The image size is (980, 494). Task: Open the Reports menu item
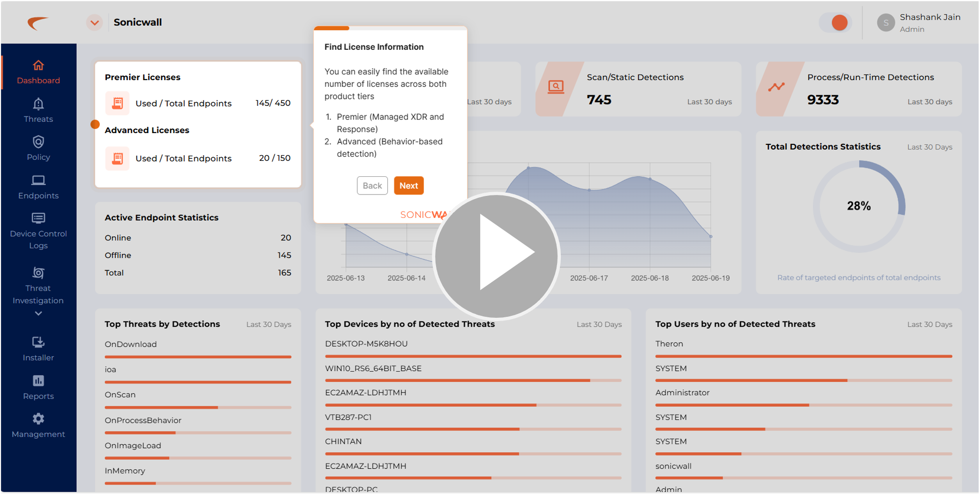[x=38, y=388]
